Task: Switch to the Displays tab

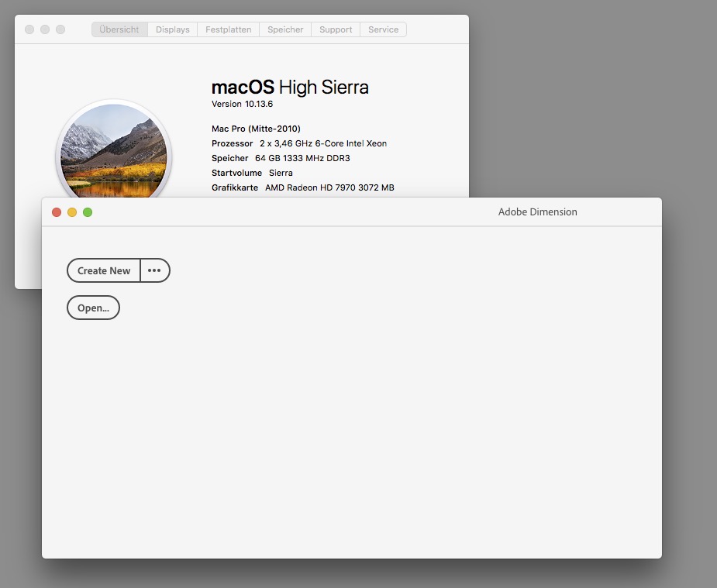Action: pos(172,29)
